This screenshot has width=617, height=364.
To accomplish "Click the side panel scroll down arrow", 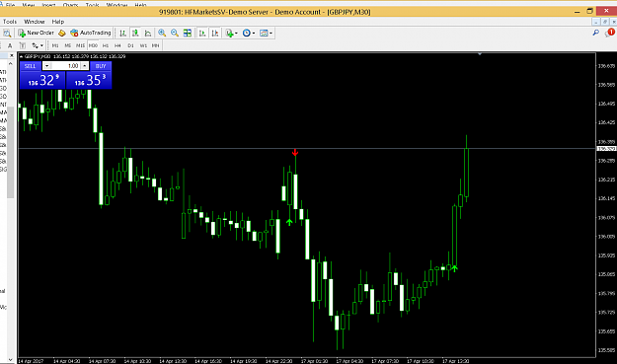I will pyautogui.click(x=11, y=359).
